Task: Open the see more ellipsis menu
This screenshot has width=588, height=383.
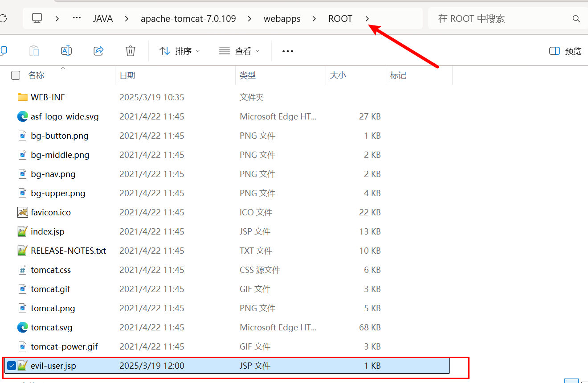Action: click(x=288, y=51)
